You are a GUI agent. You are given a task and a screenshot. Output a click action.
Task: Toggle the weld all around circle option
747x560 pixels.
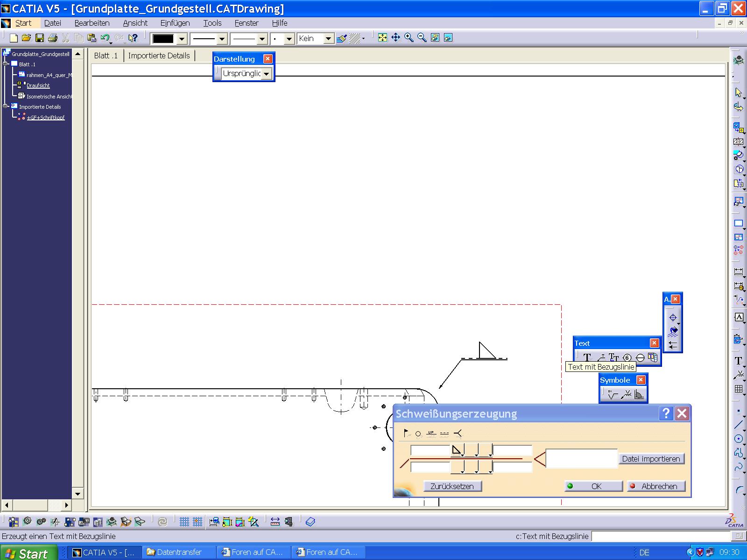pyautogui.click(x=418, y=434)
